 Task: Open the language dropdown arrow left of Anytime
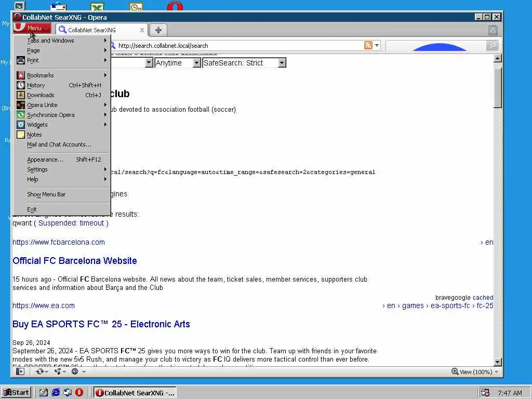149,63
